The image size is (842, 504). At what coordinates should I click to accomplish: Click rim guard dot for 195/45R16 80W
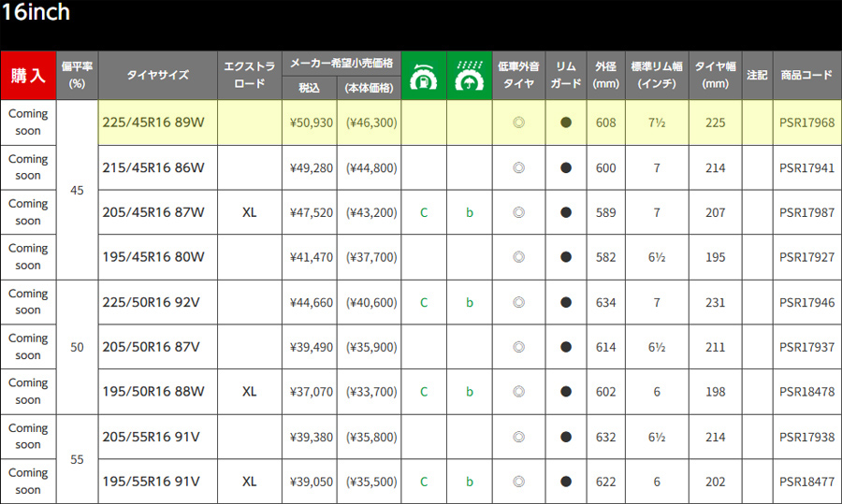coord(566,257)
